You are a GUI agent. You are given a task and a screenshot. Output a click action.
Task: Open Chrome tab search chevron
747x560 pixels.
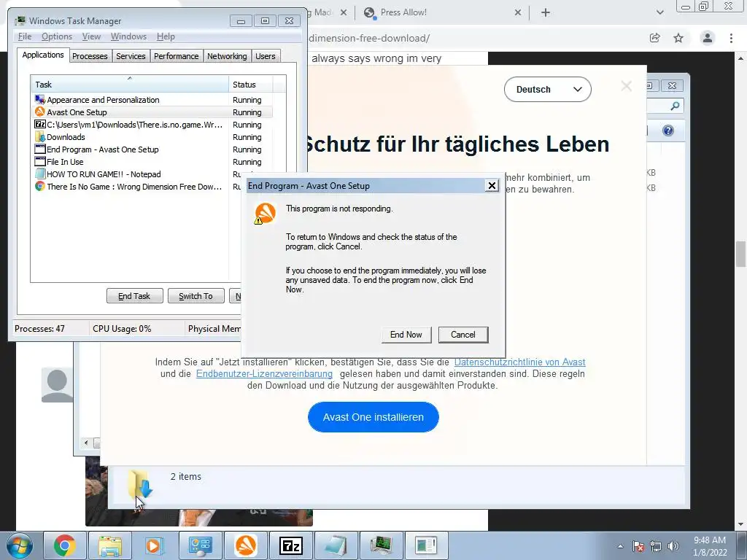659,13
